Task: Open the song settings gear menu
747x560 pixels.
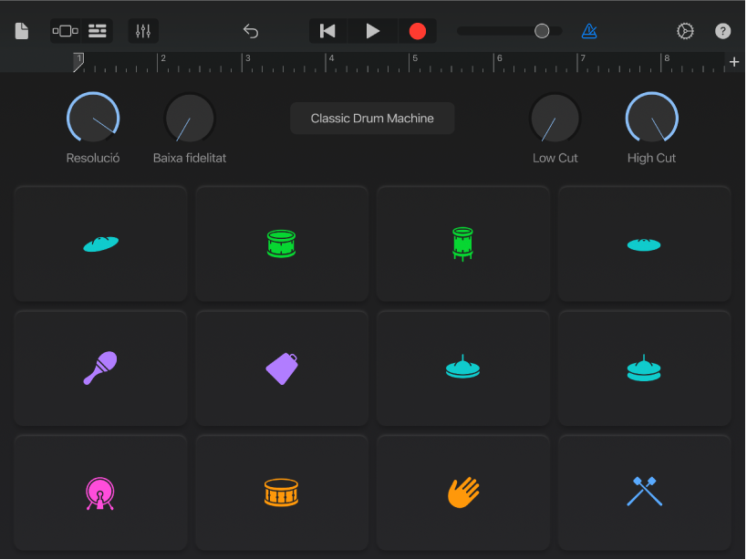Action: coord(686,30)
